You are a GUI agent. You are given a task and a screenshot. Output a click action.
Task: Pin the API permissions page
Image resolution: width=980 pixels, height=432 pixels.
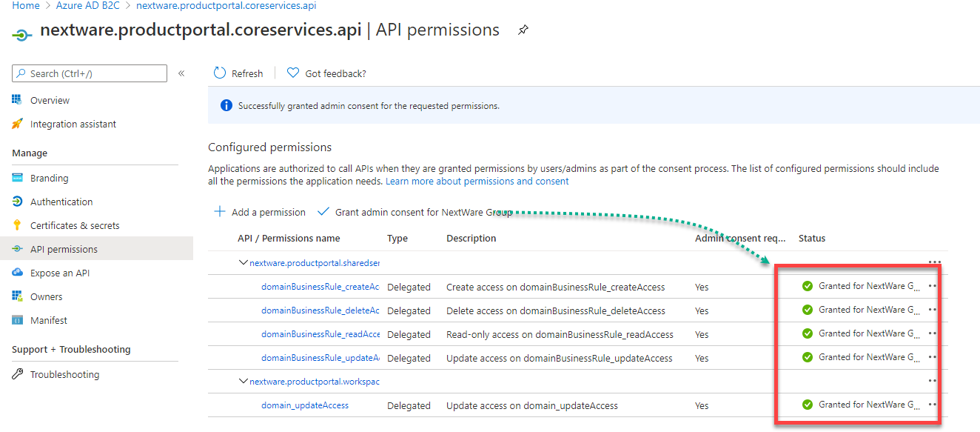[x=523, y=30]
